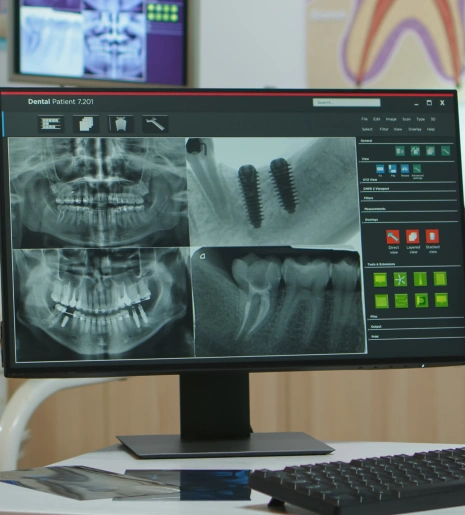Activate the red Direct view overlay icon
The image size is (465, 515).
[x=393, y=237]
